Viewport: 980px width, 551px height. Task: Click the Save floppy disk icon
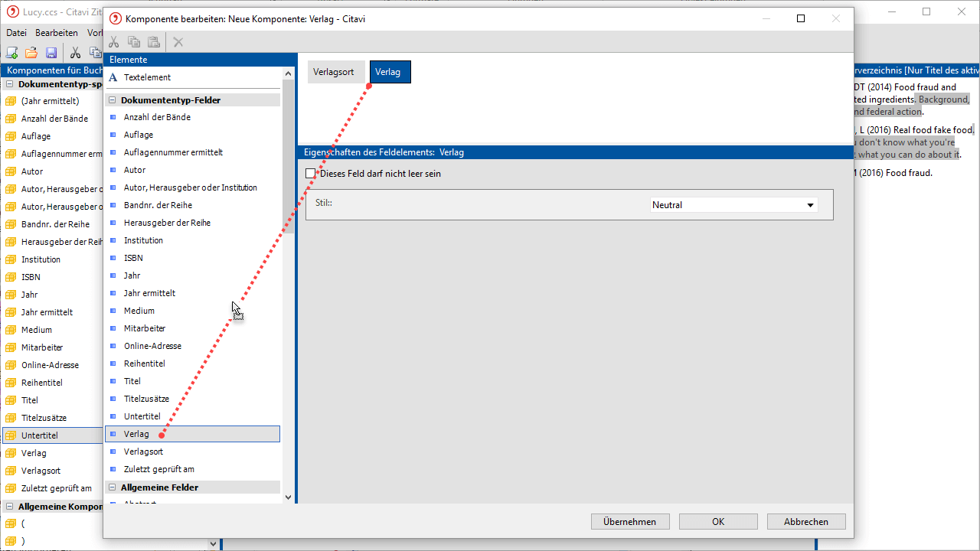51,53
